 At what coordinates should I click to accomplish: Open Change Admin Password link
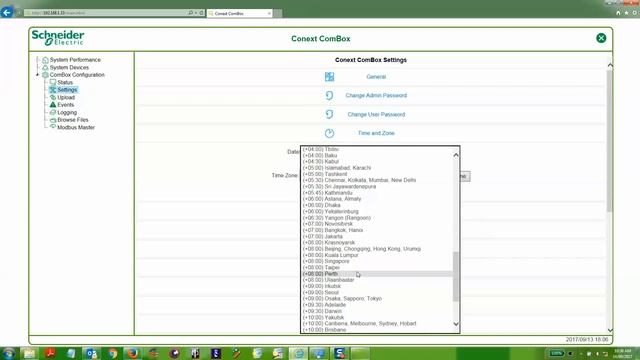(x=376, y=96)
